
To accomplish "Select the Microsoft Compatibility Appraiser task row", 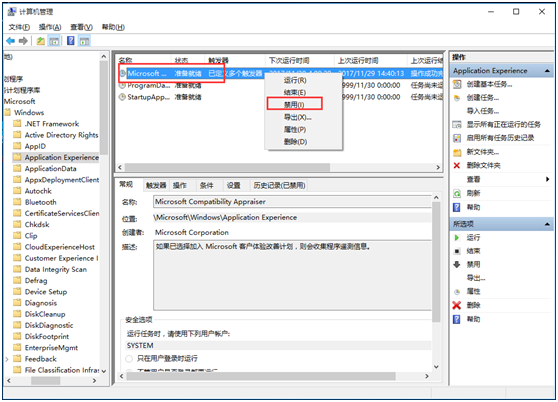I will coord(280,74).
